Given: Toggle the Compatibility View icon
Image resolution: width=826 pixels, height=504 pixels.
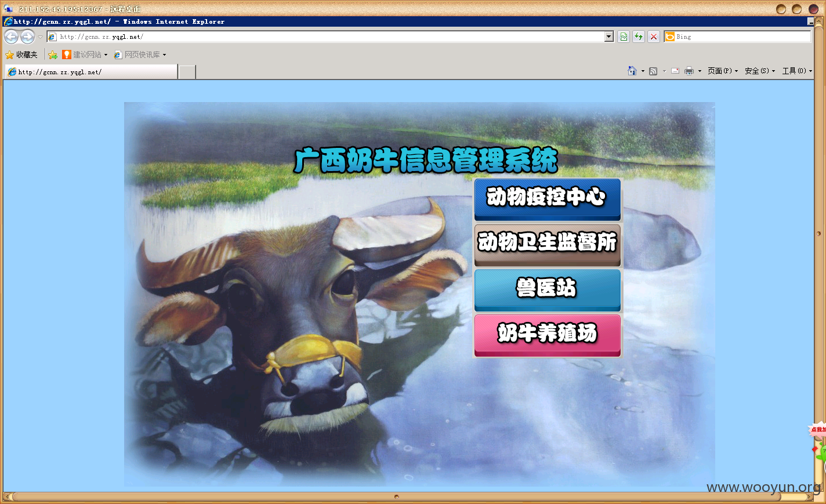Looking at the screenshot, I should (x=624, y=37).
